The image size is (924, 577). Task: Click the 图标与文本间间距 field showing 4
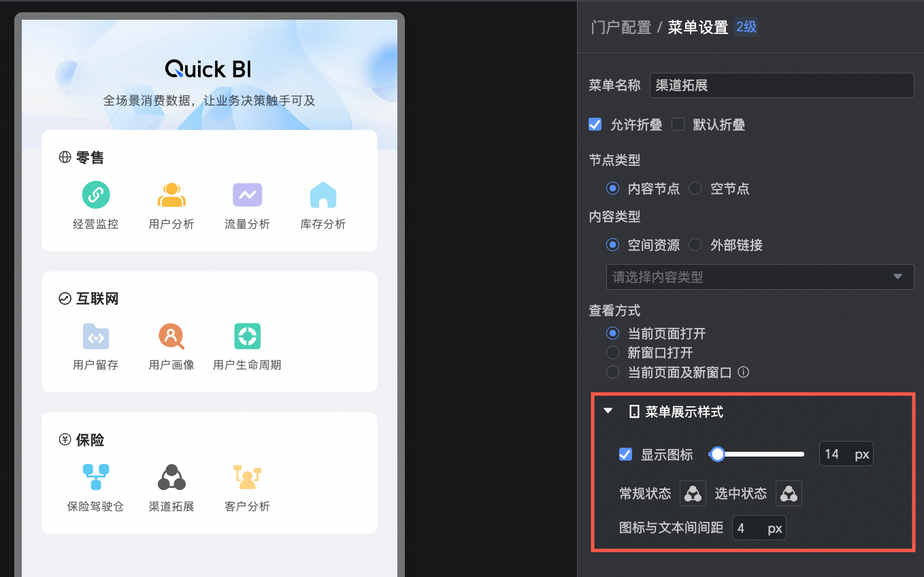click(759, 528)
